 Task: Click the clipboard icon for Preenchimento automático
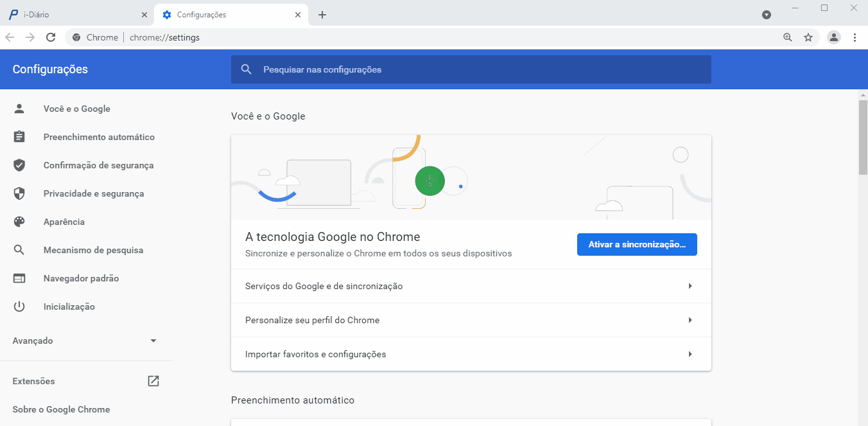click(19, 137)
